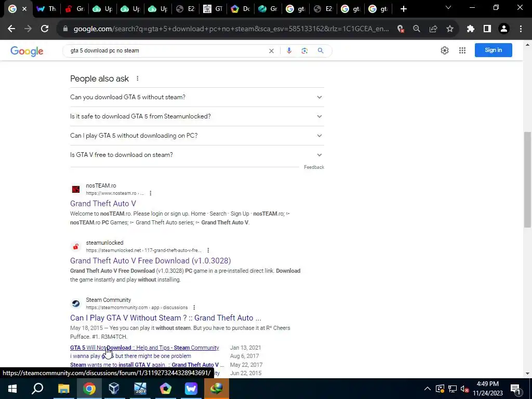Bookmark this page with the star
Image resolution: width=532 pixels, height=399 pixels.
(450, 29)
